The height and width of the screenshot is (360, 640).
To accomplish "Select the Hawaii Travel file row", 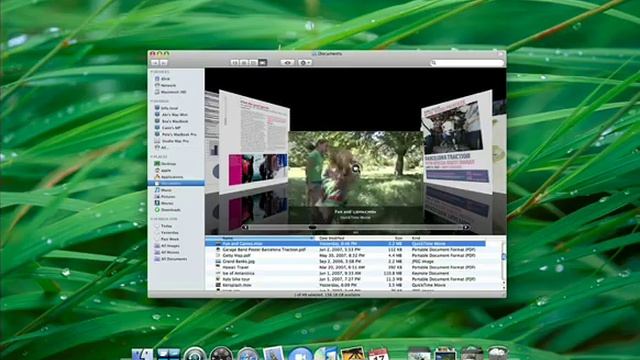I will coord(345,267).
